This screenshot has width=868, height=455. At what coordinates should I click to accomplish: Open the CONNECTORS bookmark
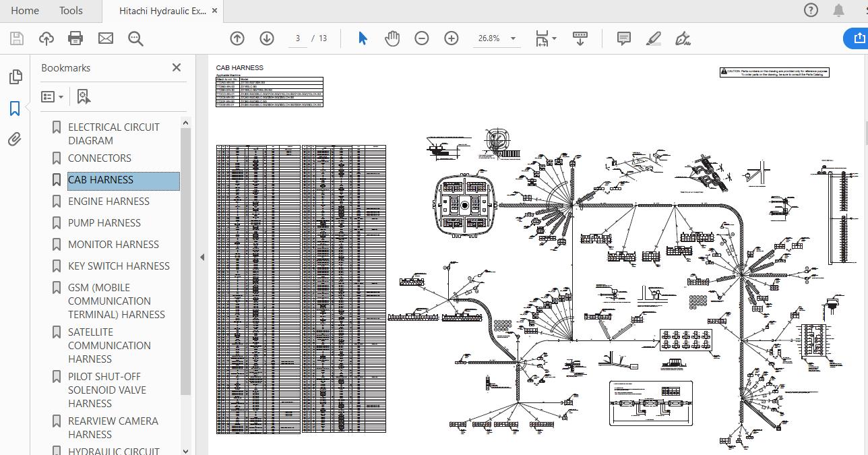click(x=100, y=158)
